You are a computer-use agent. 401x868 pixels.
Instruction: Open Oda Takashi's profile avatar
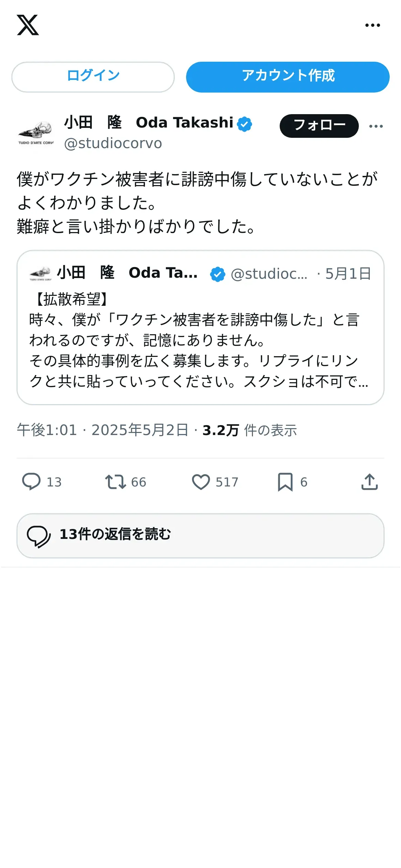pyautogui.click(x=36, y=133)
